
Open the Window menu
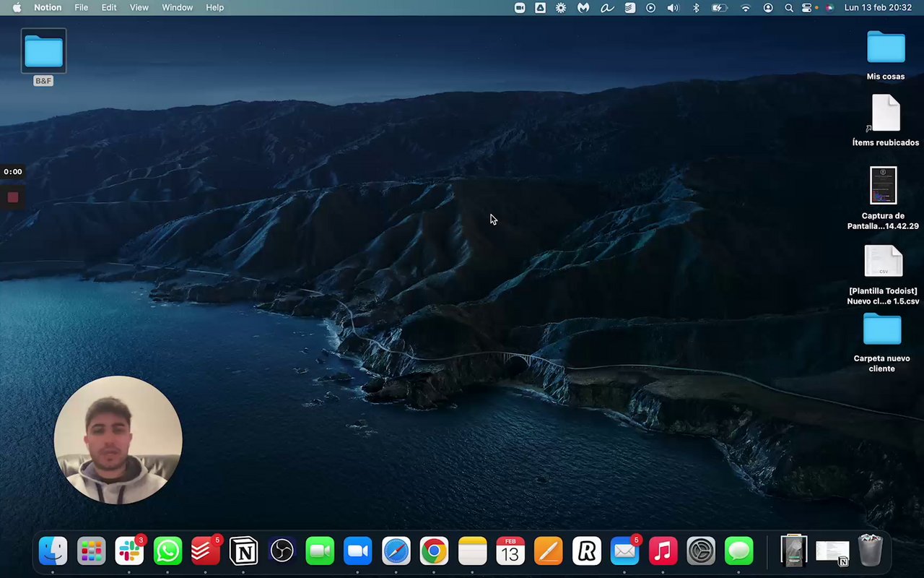click(177, 7)
